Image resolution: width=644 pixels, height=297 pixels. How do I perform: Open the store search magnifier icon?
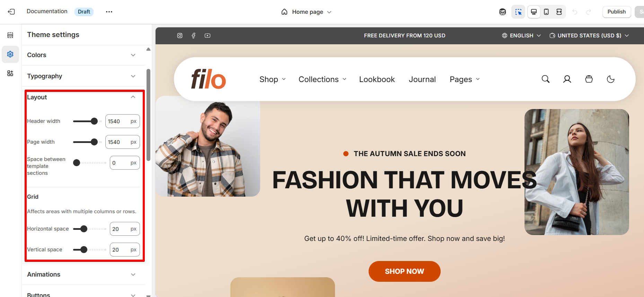pos(546,79)
